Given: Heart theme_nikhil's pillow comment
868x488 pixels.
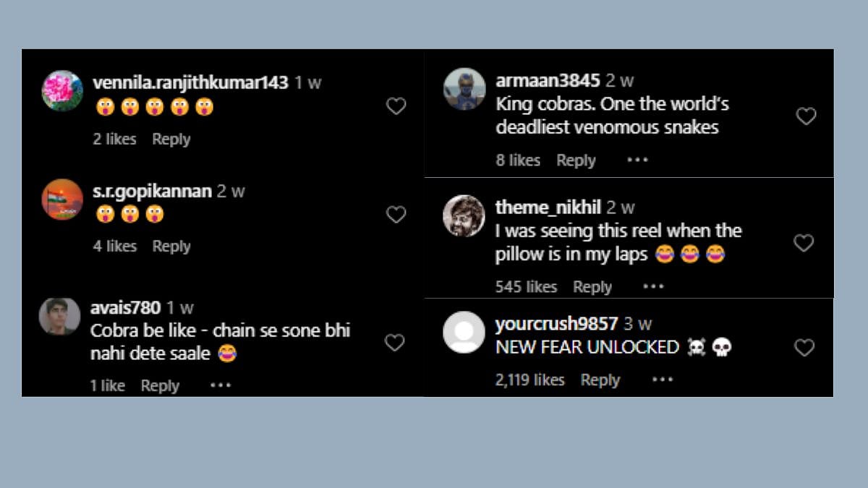Looking at the screenshot, I should point(804,243).
